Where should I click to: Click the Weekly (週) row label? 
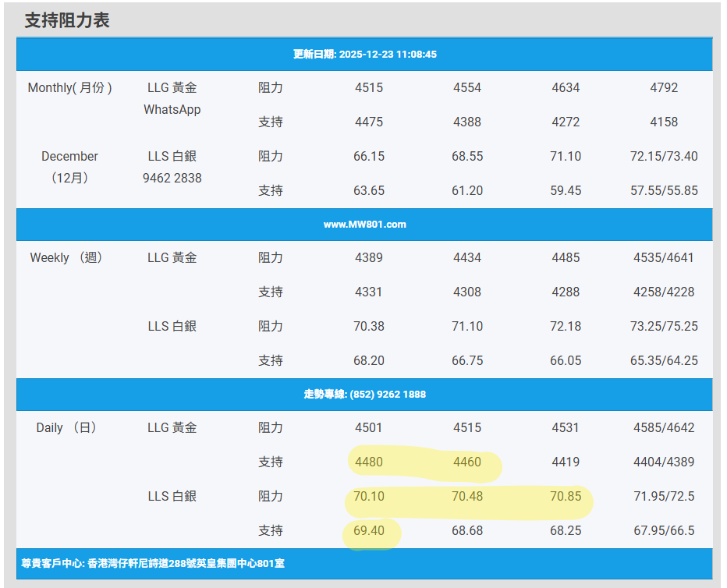coord(66,258)
